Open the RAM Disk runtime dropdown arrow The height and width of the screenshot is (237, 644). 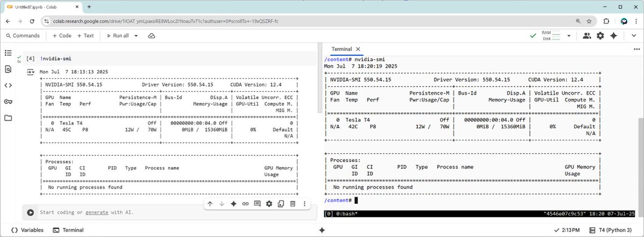569,35
